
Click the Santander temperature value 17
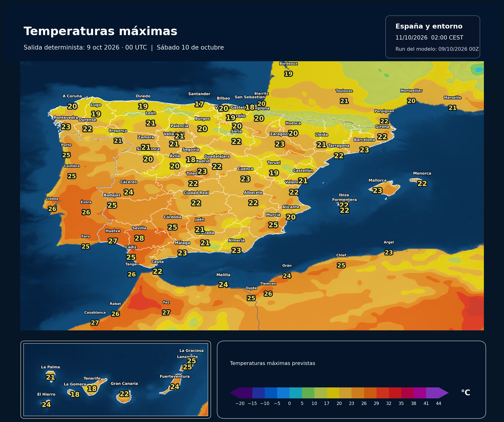point(199,104)
